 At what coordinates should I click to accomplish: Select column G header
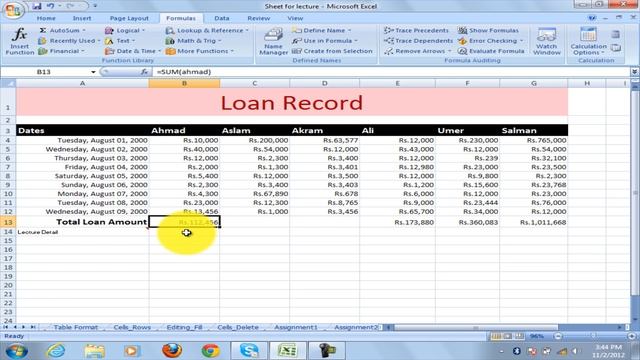[533, 83]
